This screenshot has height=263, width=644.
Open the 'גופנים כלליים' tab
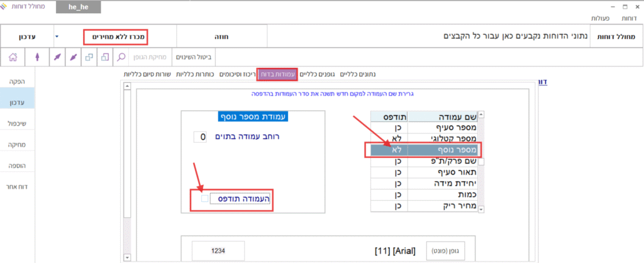pos(318,74)
